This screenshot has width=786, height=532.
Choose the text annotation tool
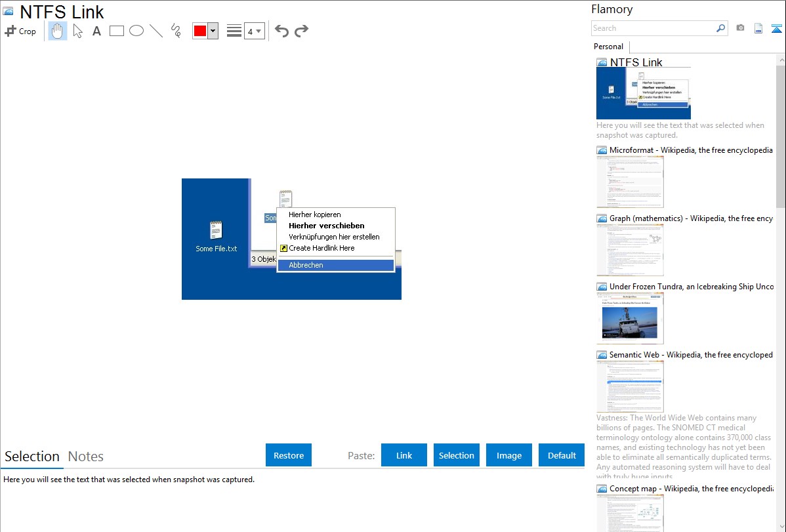click(96, 31)
